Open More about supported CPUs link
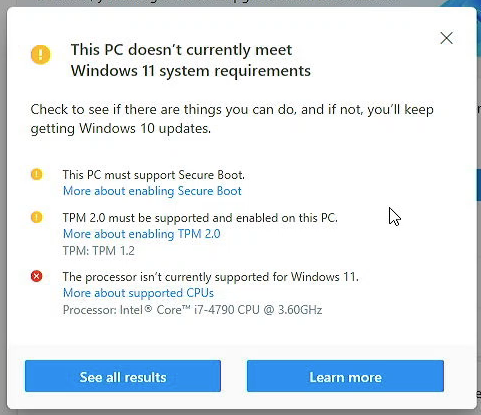481x415 pixels. coord(138,293)
